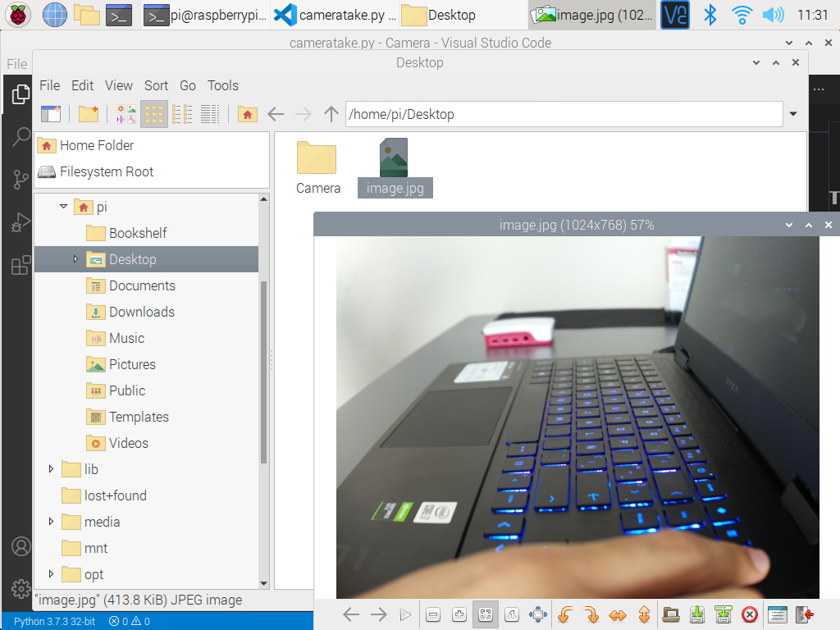Viewport: 840px width, 630px height.
Task: Click the directory tree vertical scrollbar
Action: (x=263, y=369)
